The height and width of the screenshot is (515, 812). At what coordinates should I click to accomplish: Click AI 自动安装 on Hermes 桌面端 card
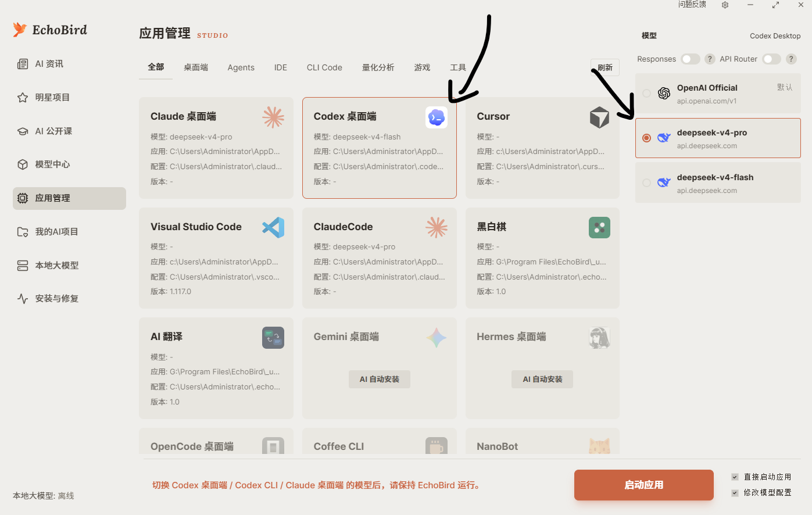(542, 379)
